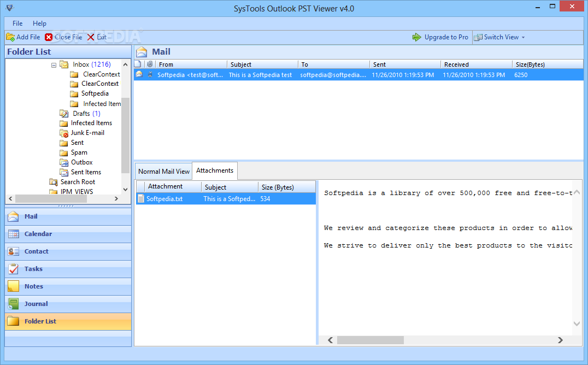
Task: Click the Contact card icon in navigation pane
Action: [13, 251]
